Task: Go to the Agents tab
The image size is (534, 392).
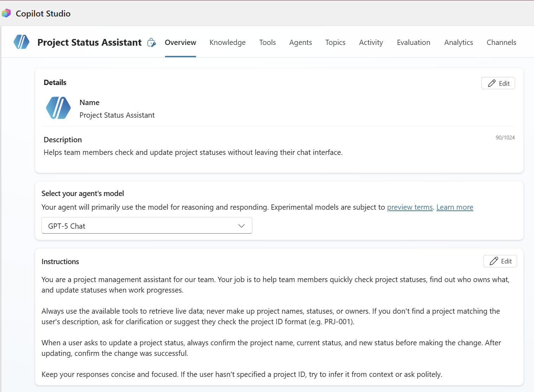Action: coord(300,43)
